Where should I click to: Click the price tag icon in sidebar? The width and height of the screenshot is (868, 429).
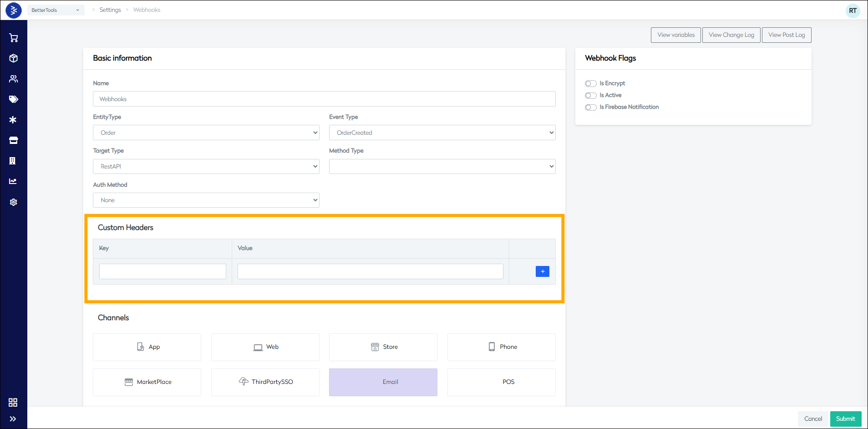coord(13,99)
